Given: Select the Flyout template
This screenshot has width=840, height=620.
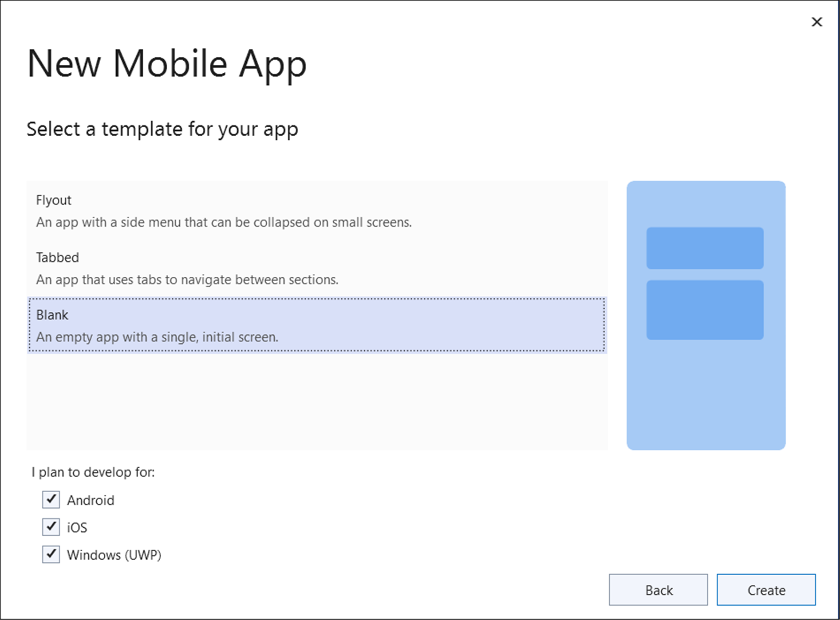Looking at the screenshot, I should point(317,211).
